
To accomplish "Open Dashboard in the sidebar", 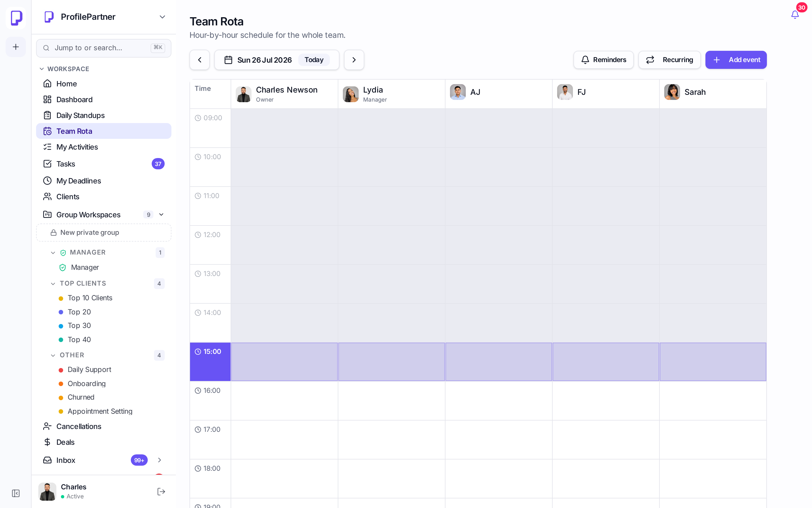I will 104,99.
